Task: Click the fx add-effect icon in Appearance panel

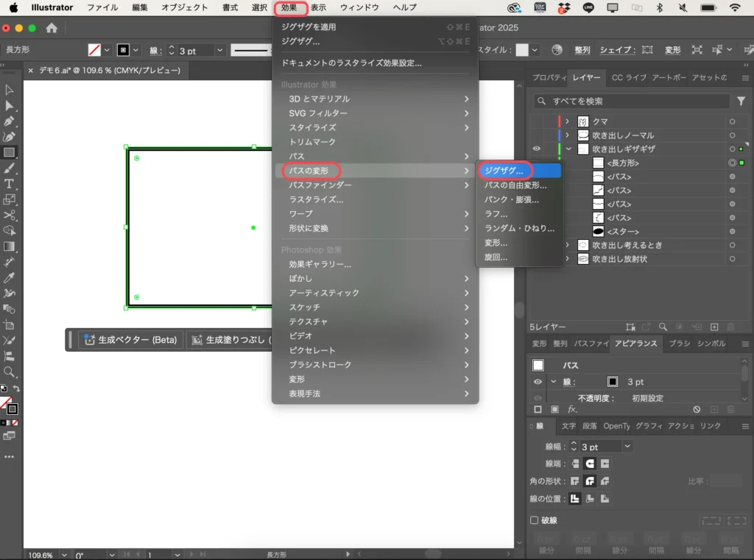Action: pyautogui.click(x=572, y=409)
